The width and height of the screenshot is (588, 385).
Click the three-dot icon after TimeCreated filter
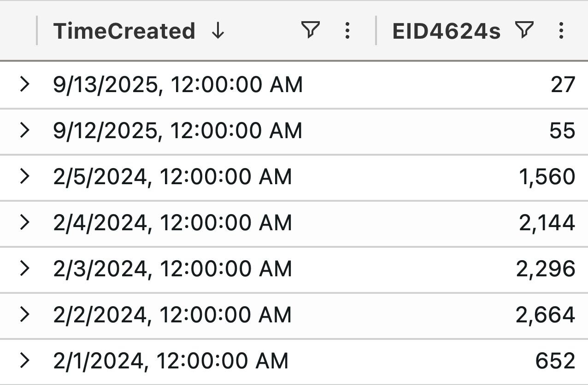[347, 31]
